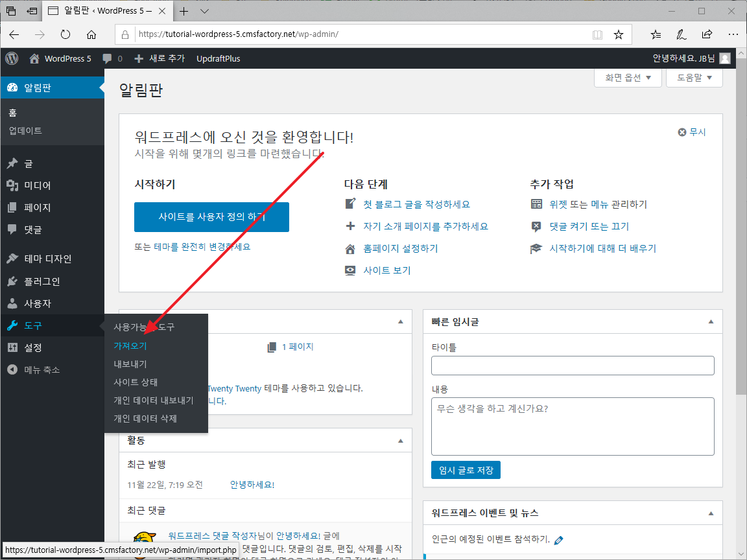Click the 타이틀 input field
This screenshot has width=747, height=560.
pyautogui.click(x=573, y=366)
